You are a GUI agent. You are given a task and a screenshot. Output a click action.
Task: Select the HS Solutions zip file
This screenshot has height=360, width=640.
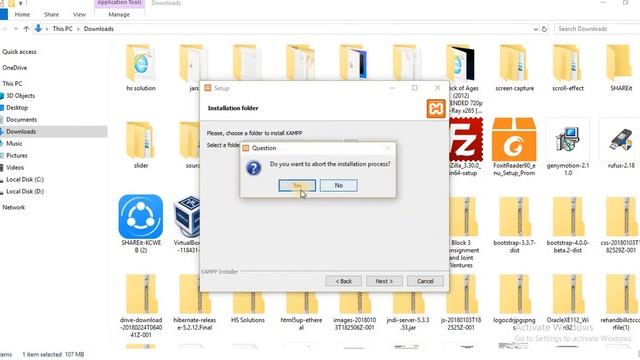[248, 302]
